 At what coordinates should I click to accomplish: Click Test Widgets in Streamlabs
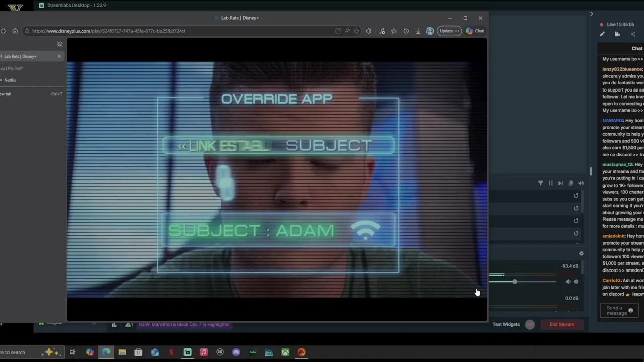(506, 325)
